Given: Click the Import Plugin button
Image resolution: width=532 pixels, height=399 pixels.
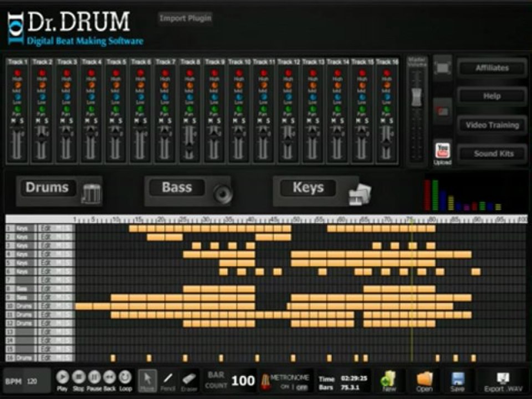Looking at the screenshot, I should [x=185, y=18].
